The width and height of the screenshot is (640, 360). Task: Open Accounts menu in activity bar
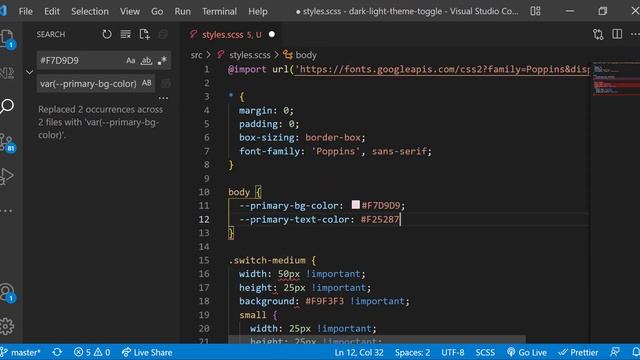tap(7, 293)
